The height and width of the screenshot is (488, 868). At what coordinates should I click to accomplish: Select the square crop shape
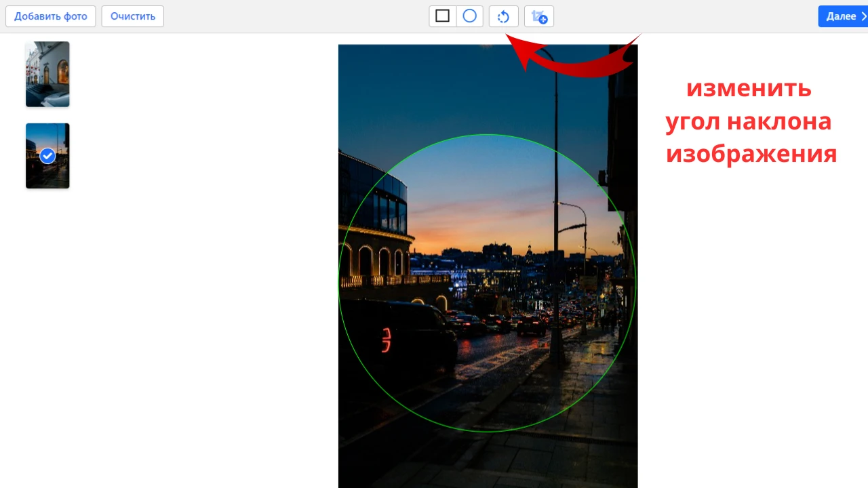443,16
